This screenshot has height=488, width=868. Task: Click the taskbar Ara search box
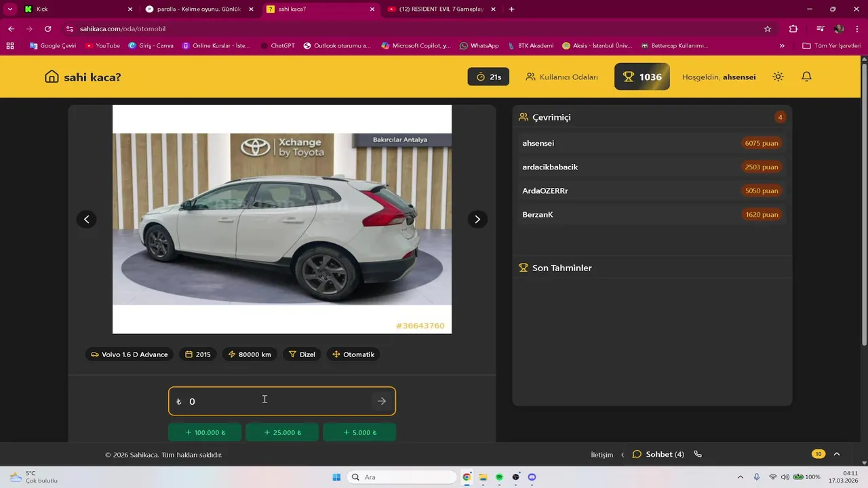401,477
